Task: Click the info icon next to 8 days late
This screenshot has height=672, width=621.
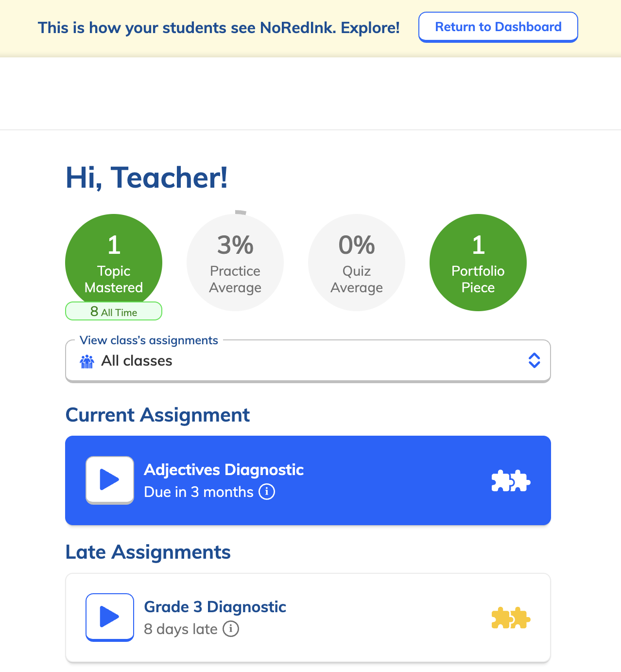Action: (231, 629)
